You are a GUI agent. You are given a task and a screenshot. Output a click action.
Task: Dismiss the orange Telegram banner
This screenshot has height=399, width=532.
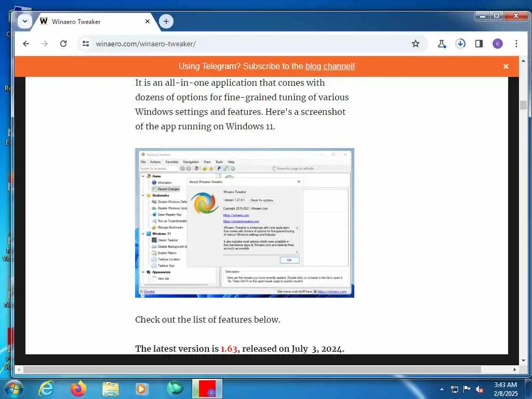(x=506, y=66)
